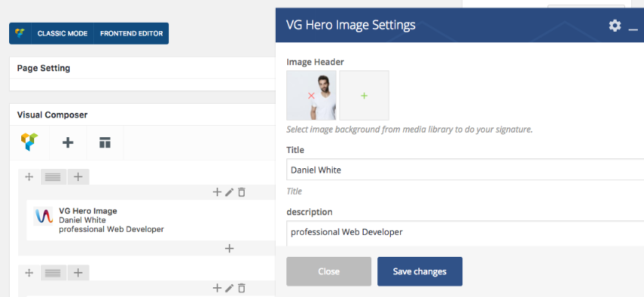Click the 'Image Header' label

[315, 62]
